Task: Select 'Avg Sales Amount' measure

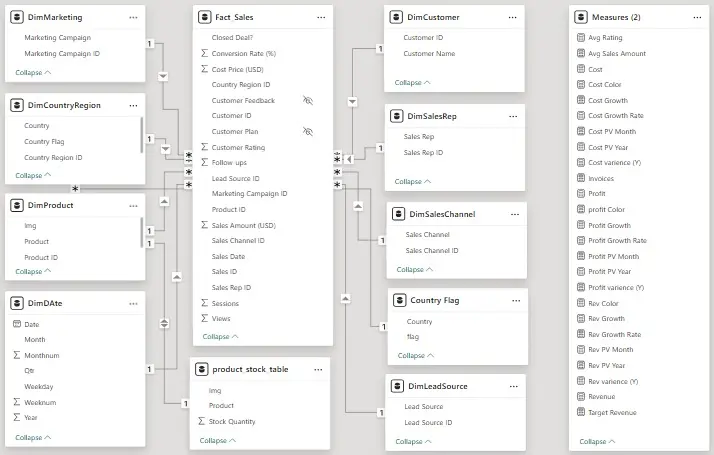Action: [x=617, y=53]
